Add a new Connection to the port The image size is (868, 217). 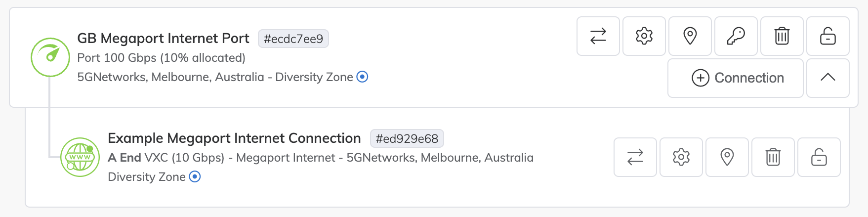(735, 78)
